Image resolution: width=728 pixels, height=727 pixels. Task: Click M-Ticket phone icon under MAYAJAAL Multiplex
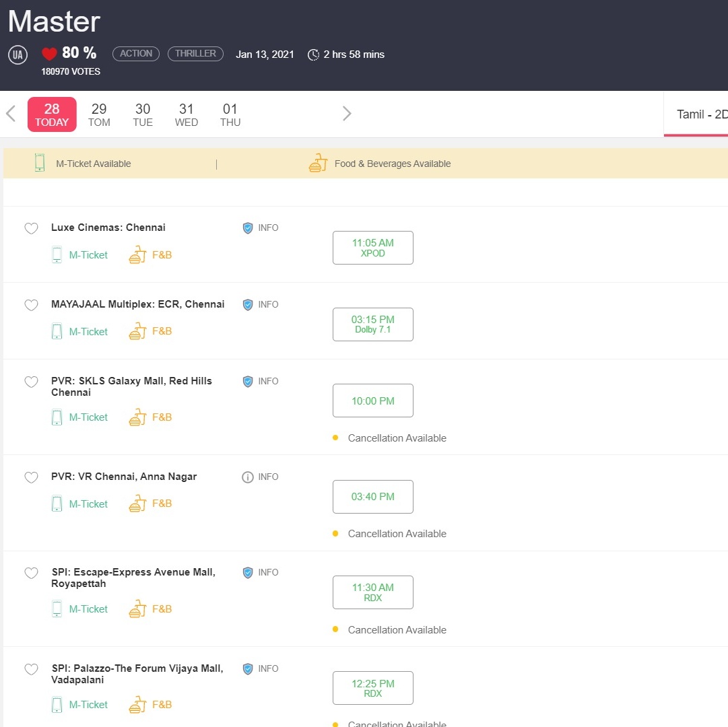point(57,331)
